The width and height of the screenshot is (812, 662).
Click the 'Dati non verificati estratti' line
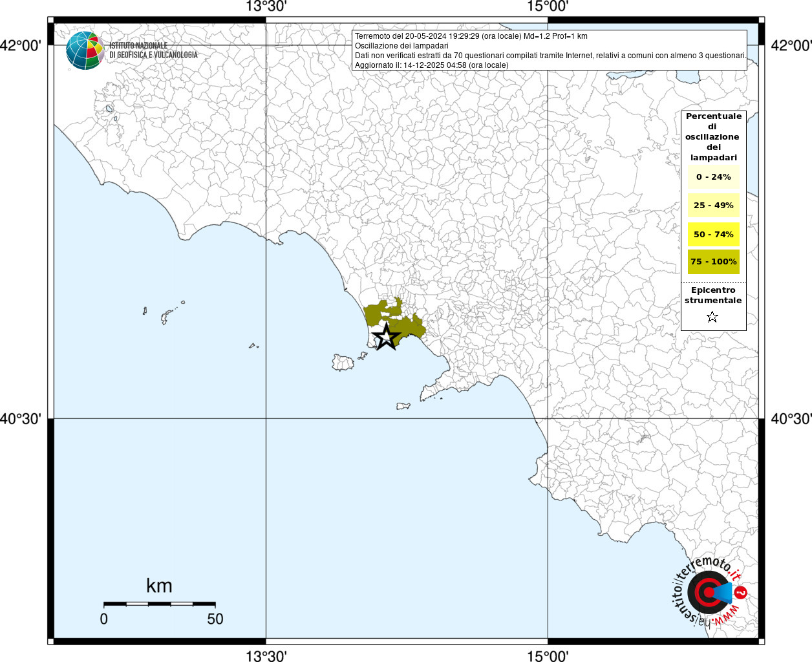click(x=550, y=56)
